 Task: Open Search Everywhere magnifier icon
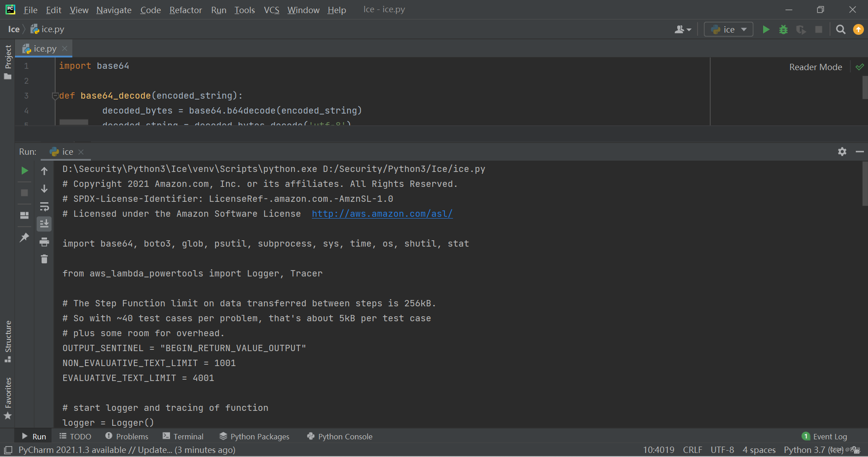point(841,29)
